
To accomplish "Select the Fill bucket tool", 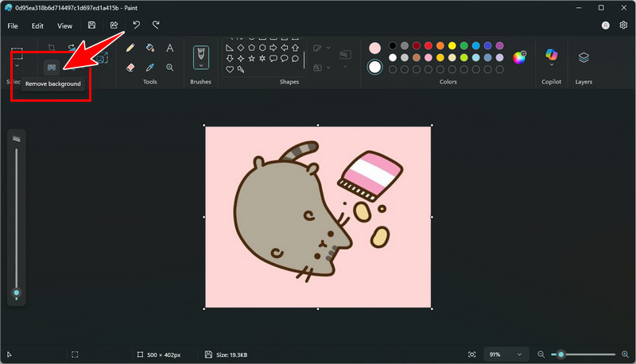I will (150, 48).
